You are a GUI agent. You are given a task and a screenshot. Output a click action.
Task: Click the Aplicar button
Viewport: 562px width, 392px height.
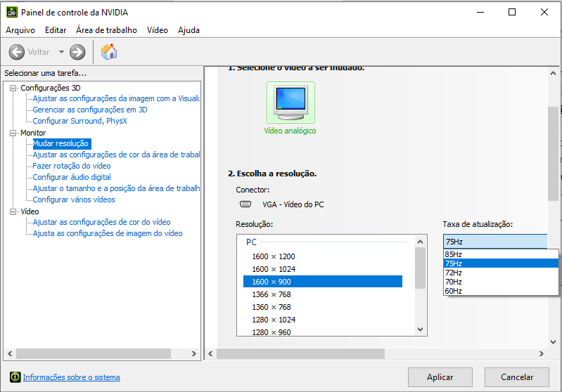coord(440,377)
